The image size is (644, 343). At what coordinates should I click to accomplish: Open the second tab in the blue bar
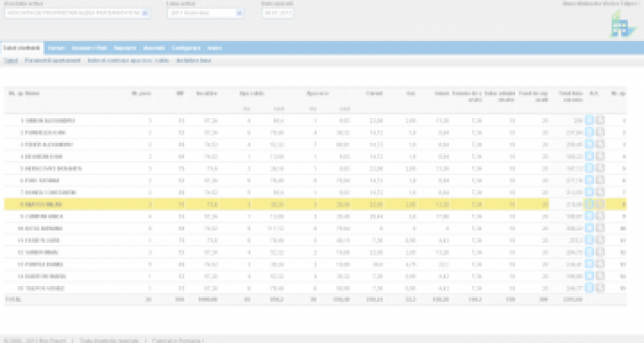(56, 48)
